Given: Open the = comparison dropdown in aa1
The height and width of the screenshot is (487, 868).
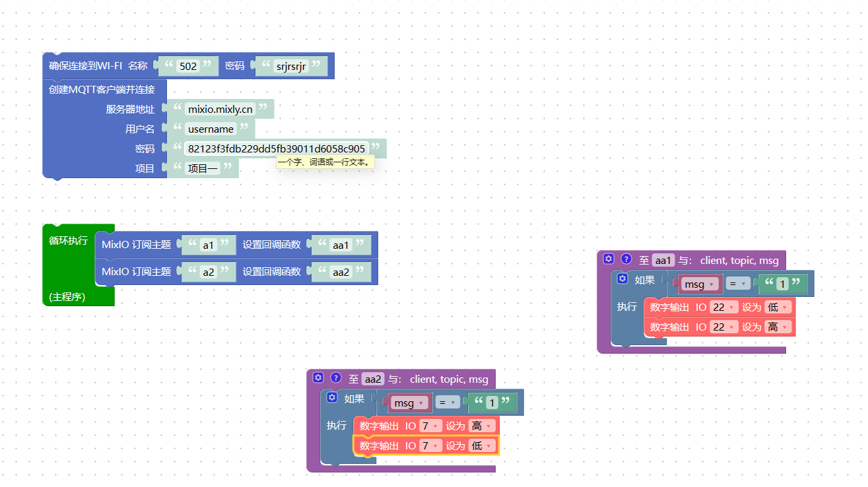Looking at the screenshot, I should coord(738,284).
